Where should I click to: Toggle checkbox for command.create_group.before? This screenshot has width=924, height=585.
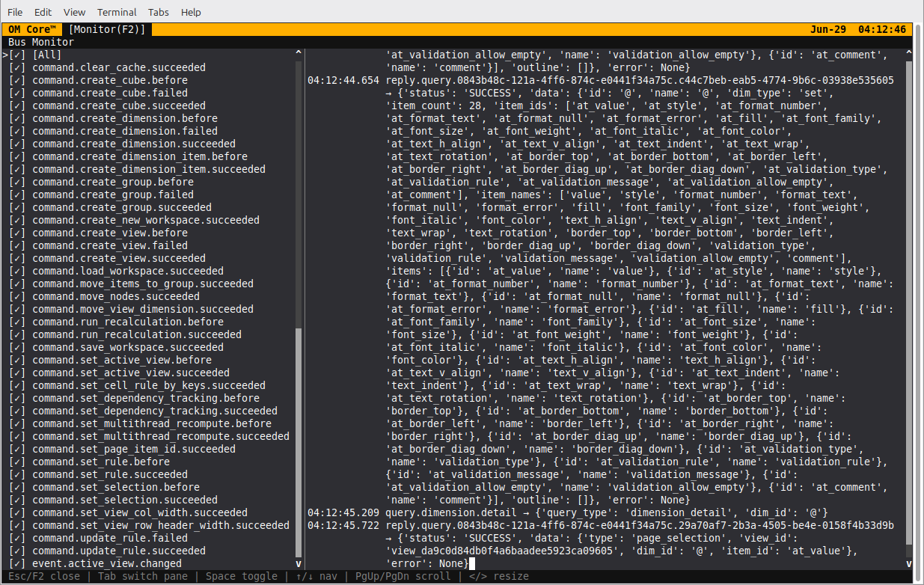[17, 182]
